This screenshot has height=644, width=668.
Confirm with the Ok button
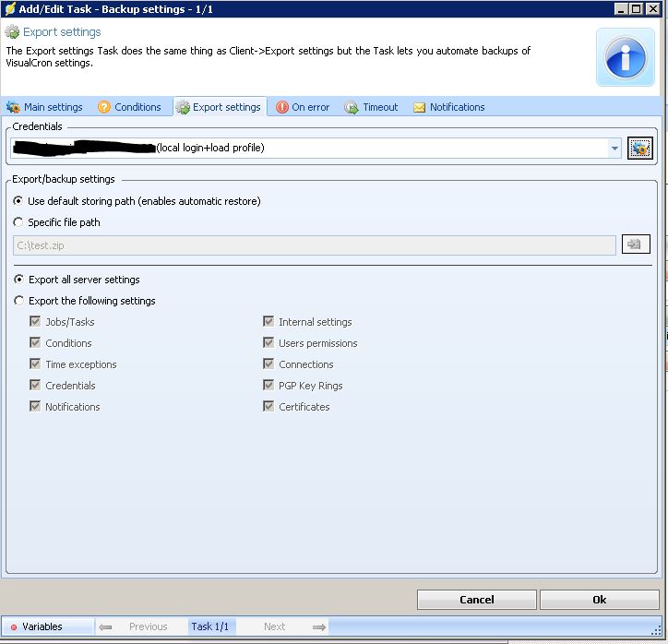599,600
